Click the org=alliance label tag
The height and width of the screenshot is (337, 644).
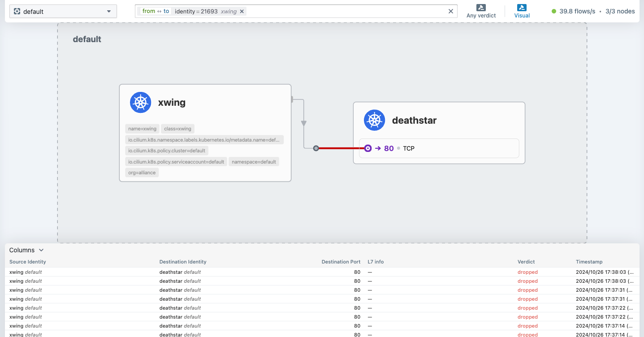(x=142, y=173)
